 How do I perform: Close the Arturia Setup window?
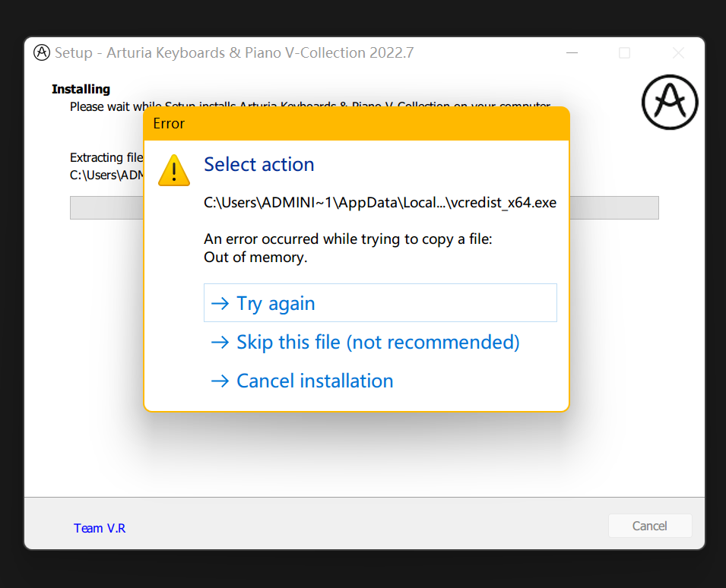[678, 52]
